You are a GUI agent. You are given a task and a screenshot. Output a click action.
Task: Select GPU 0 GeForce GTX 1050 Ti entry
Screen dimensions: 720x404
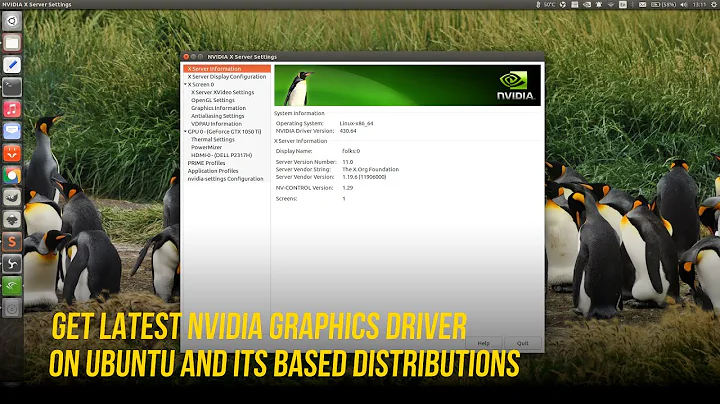pos(225,132)
